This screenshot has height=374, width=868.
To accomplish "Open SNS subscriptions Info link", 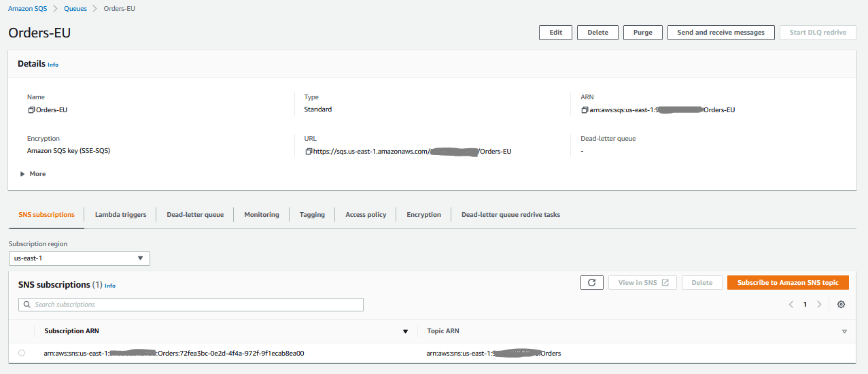I will pyautogui.click(x=110, y=286).
